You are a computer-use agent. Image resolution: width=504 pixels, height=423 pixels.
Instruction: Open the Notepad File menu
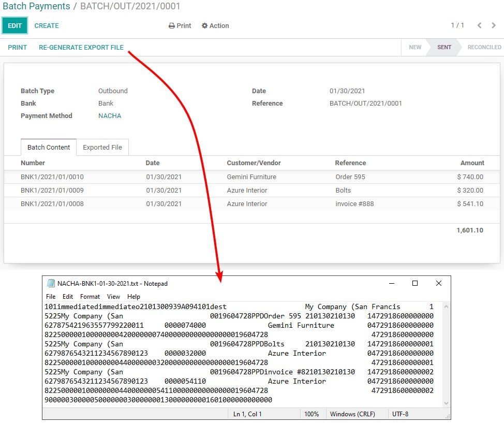point(51,297)
